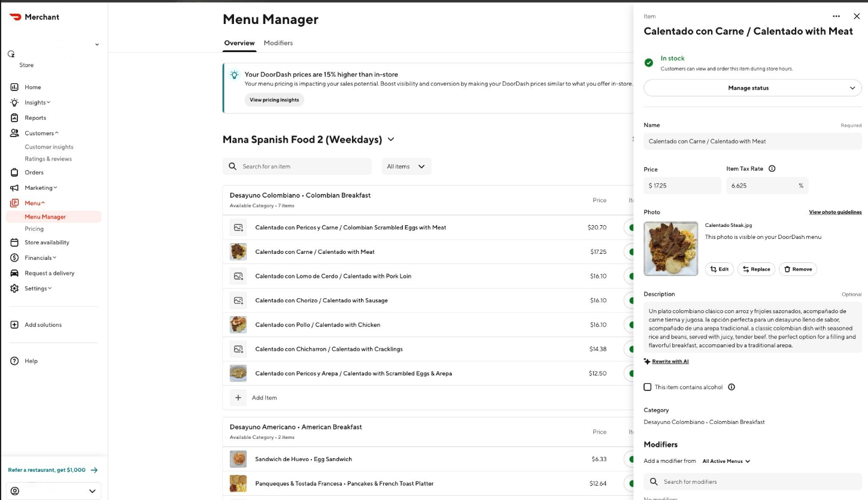Screen dimensions: 868x500
Task: Click the three-dots more options icon in item panel
Action: coord(836,16)
